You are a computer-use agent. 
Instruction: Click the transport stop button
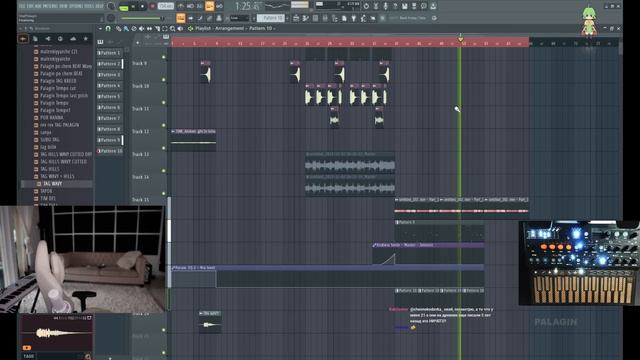[x=142, y=7]
